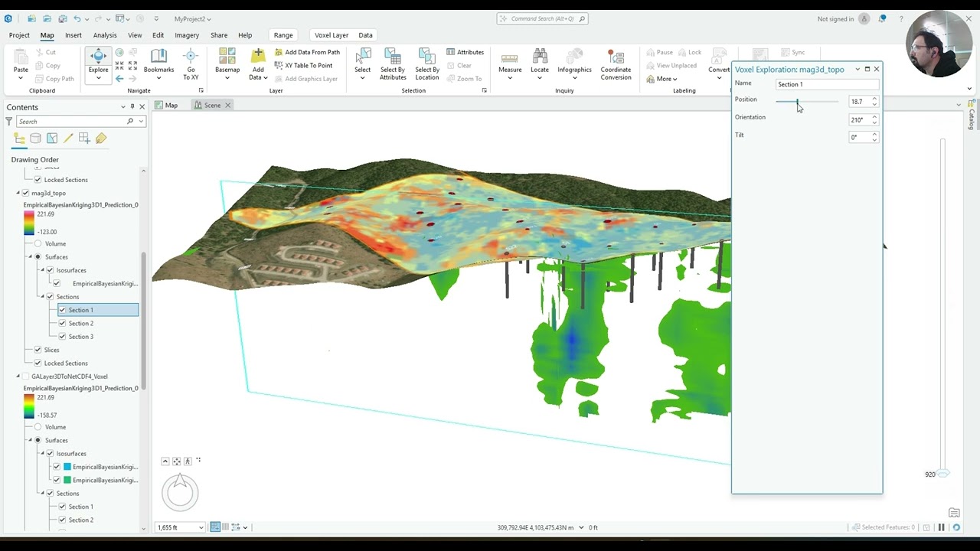
Task: Click the Undo arrow in quick access toolbar
Action: tap(77, 19)
